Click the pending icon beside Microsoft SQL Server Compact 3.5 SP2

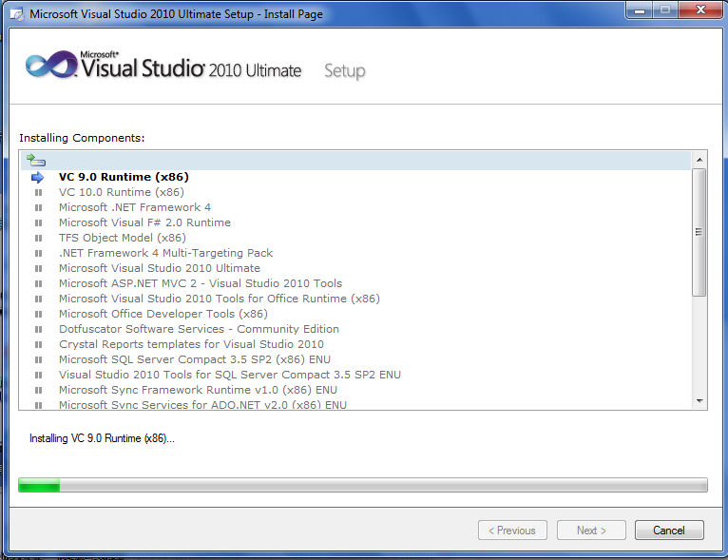(x=39, y=360)
